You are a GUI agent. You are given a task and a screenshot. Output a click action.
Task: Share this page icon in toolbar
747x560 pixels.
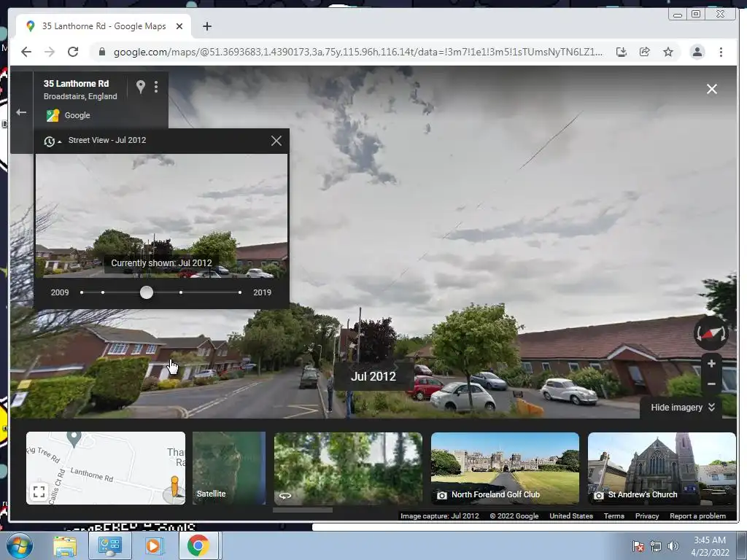645,52
